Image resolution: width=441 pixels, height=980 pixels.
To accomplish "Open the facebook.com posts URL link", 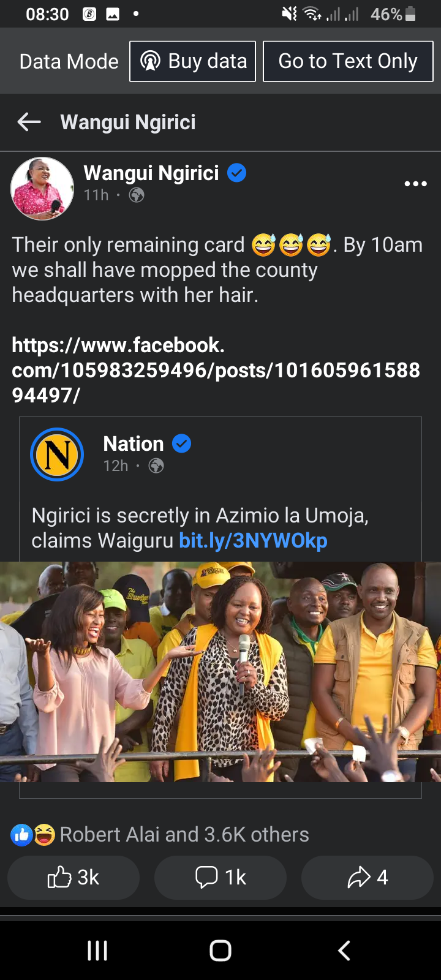I will [216, 370].
